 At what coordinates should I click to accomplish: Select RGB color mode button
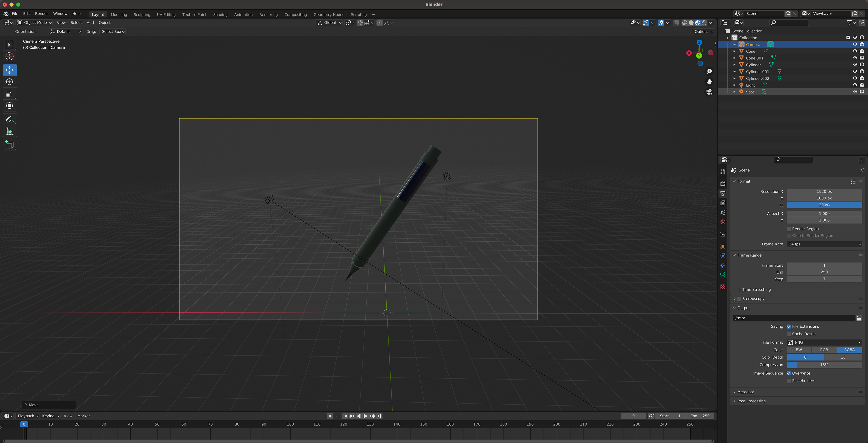pos(824,350)
